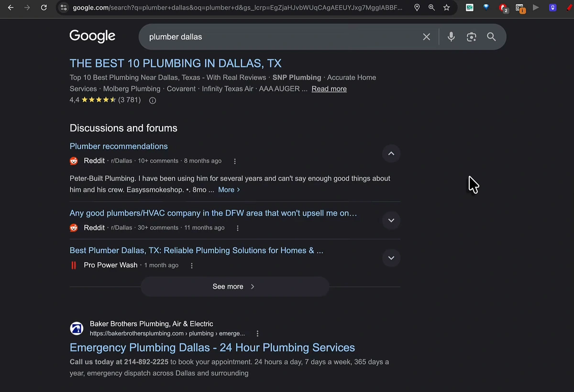
Task: Click the Discussions and forums heading
Action: 123,128
